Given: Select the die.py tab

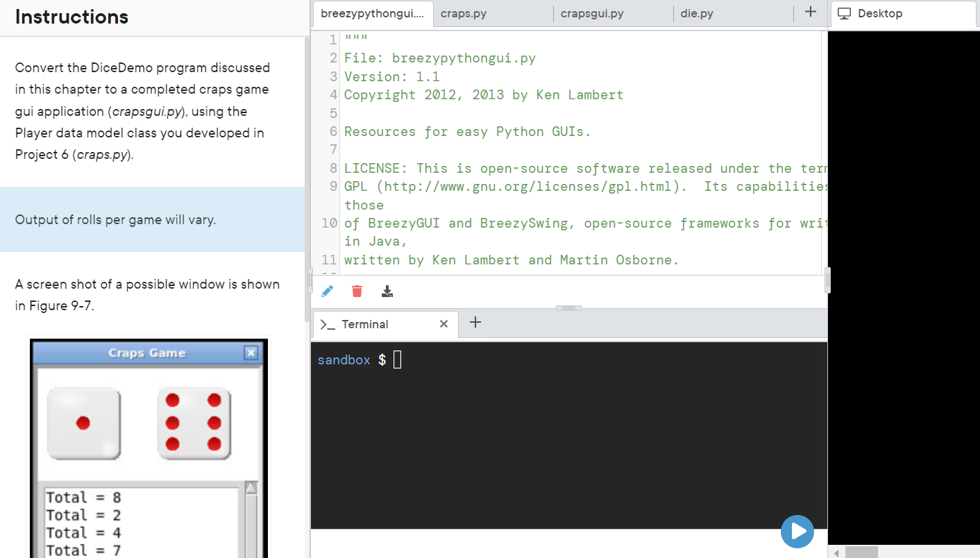Looking at the screenshot, I should point(697,12).
